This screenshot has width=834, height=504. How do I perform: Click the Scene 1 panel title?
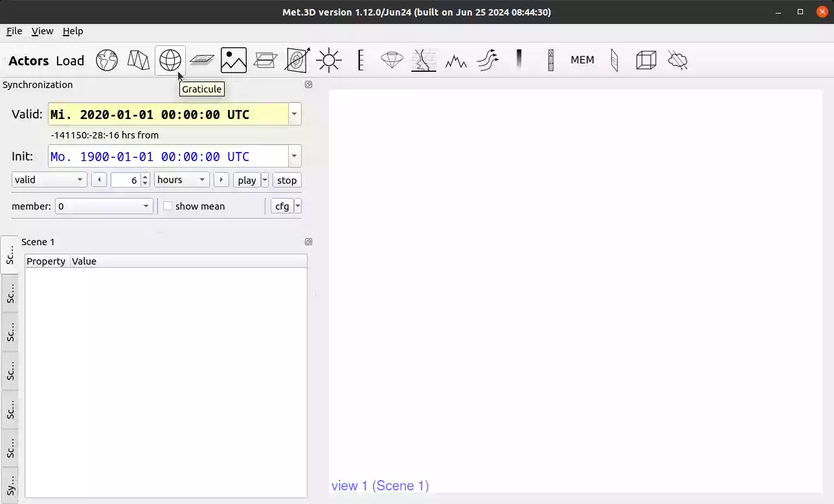[38, 242]
